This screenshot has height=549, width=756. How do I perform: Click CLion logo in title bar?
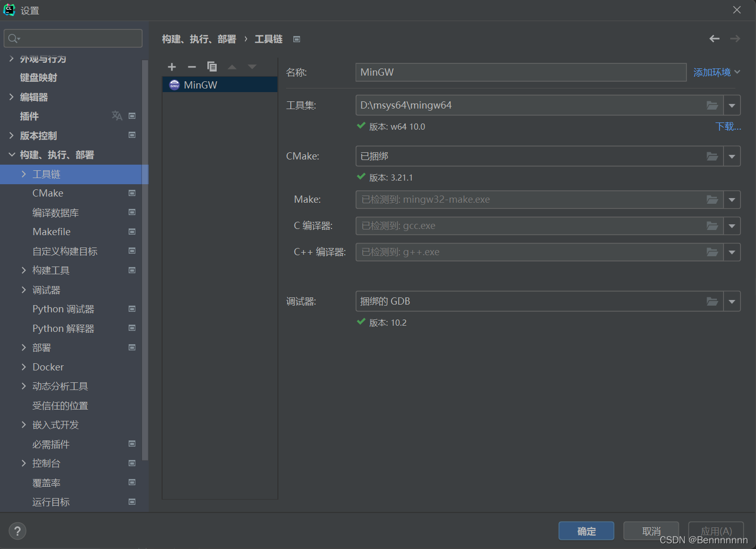(x=9, y=10)
